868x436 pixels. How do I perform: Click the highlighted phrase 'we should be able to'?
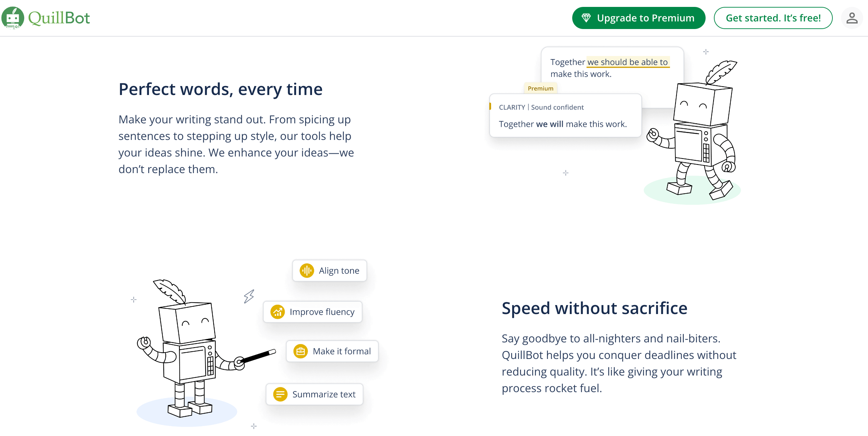[x=628, y=62]
